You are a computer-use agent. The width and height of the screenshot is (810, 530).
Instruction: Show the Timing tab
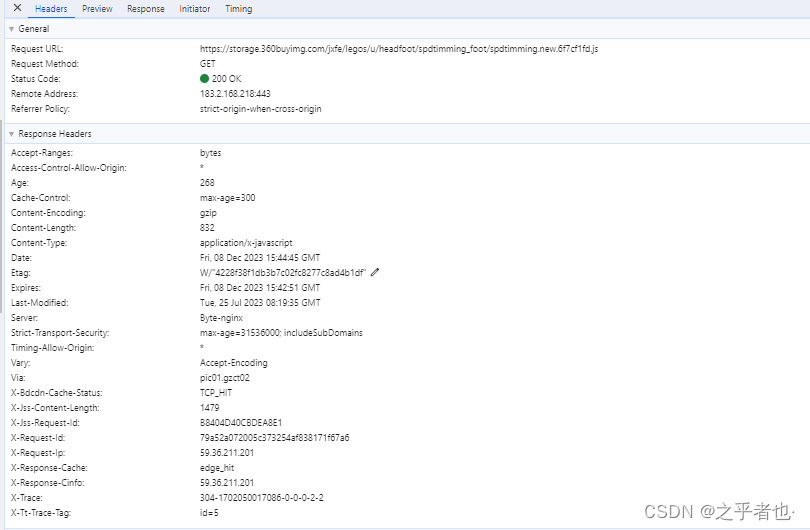click(239, 9)
